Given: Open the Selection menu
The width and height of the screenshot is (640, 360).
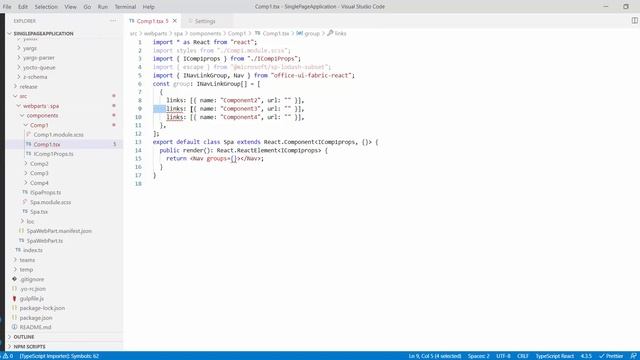Looking at the screenshot, I should (x=46, y=7).
